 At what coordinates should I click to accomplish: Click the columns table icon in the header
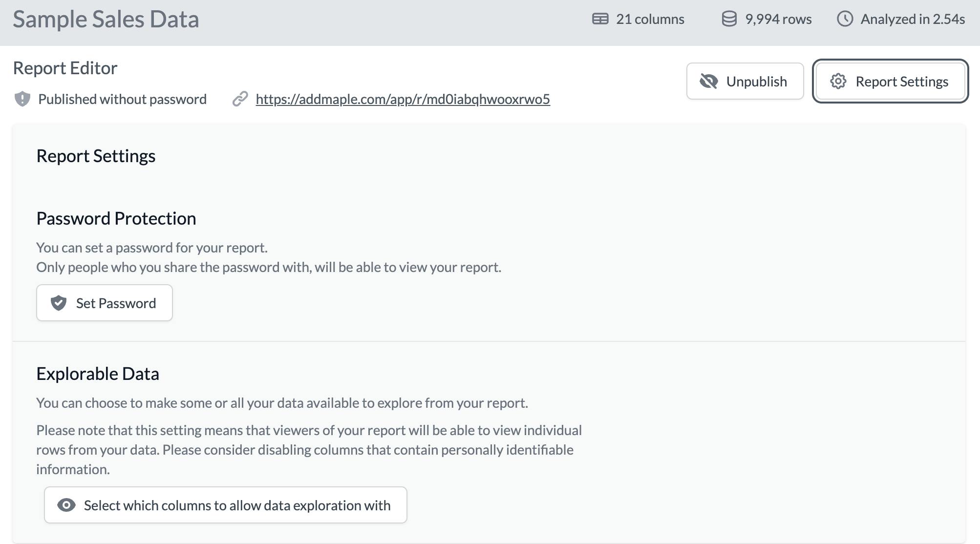(x=600, y=19)
